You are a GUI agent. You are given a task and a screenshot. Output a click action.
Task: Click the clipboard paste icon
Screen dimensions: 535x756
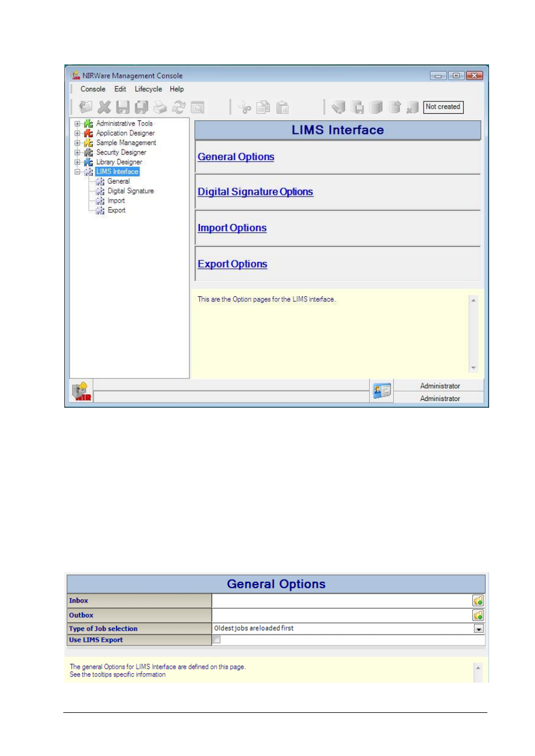pyautogui.click(x=282, y=107)
